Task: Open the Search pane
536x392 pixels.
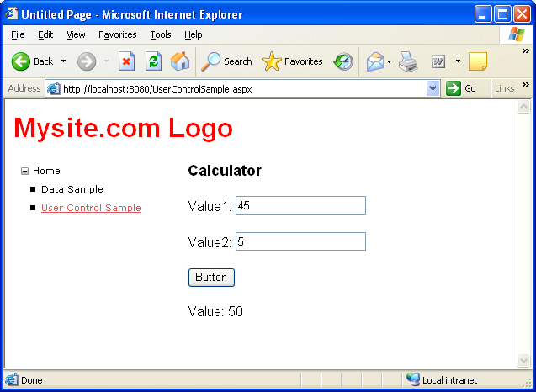Action: pos(226,61)
